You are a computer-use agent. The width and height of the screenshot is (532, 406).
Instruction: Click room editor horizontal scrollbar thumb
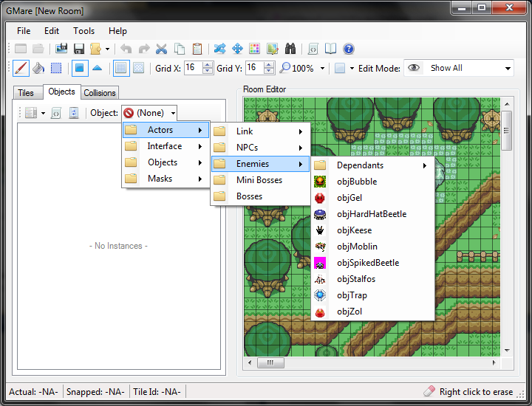270,362
